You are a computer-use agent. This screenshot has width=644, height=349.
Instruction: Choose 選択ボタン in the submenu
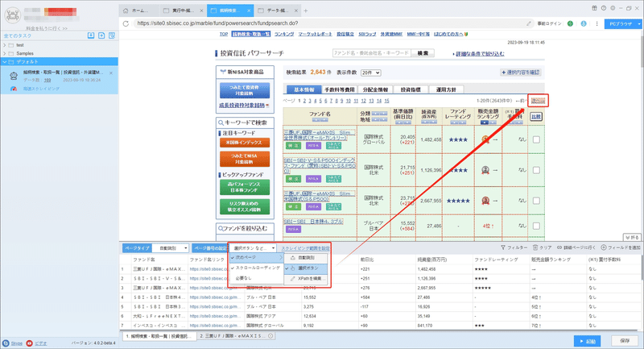[x=306, y=268]
